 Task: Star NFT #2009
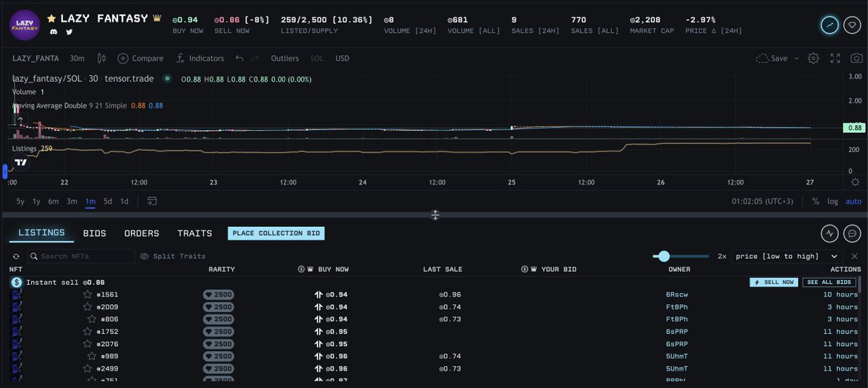click(x=88, y=307)
